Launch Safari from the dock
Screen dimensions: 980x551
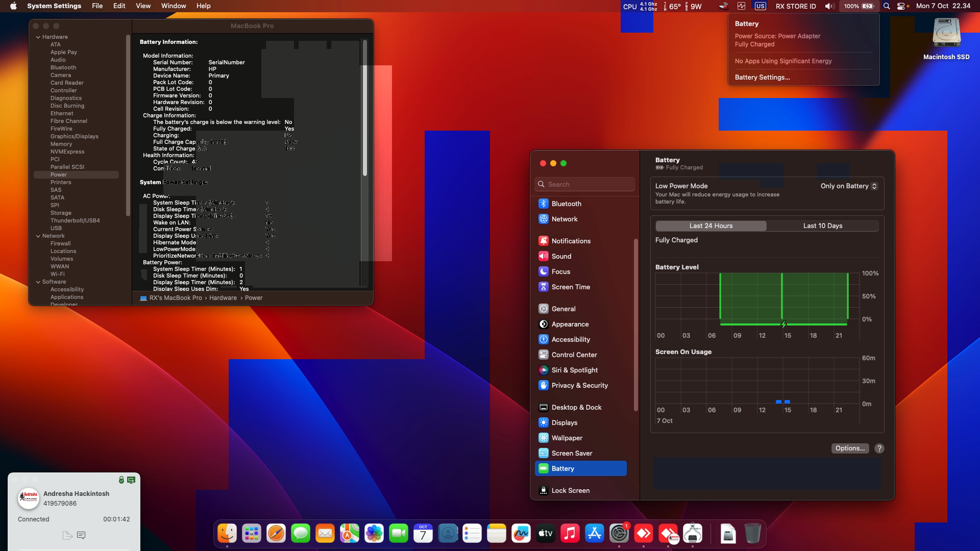276,534
